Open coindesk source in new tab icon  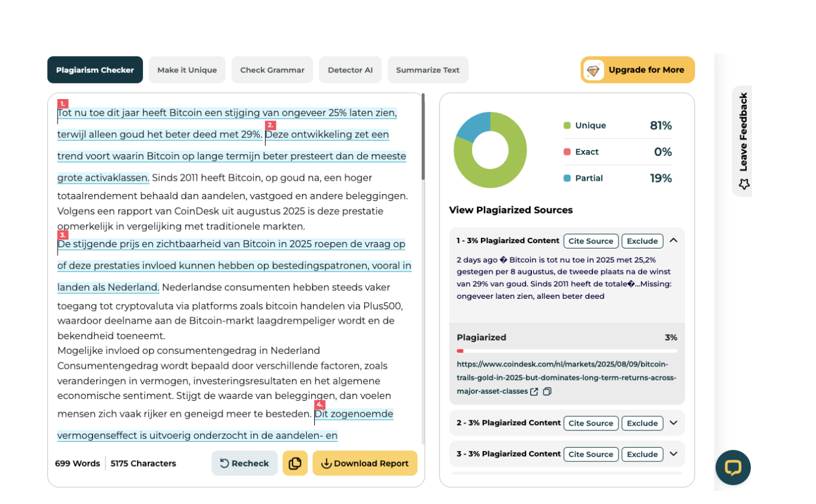tap(534, 391)
